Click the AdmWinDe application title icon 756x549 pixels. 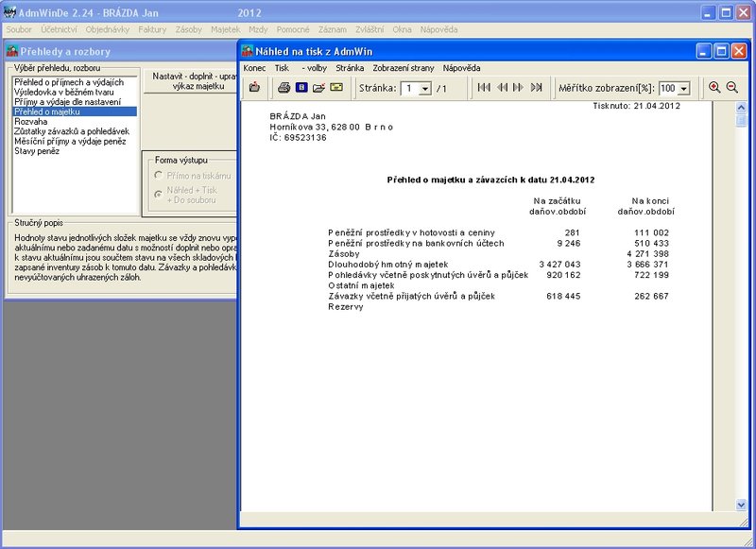pos(9,12)
